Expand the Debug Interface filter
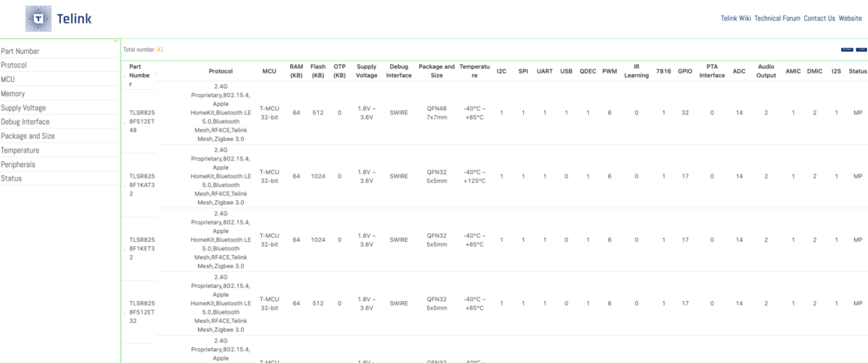Screen dimensions: 868x363 point(59,122)
